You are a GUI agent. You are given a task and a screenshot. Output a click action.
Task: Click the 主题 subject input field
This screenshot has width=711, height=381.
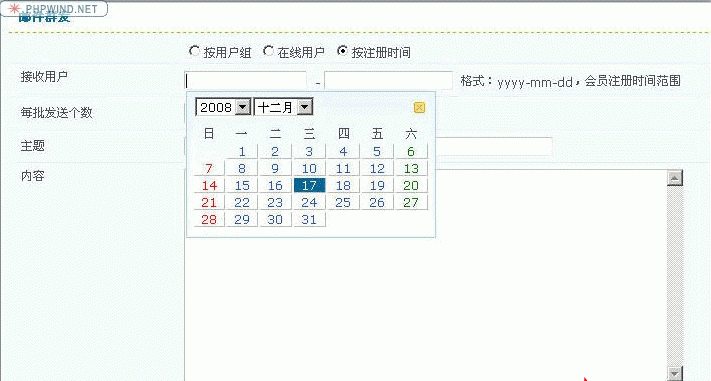494,147
